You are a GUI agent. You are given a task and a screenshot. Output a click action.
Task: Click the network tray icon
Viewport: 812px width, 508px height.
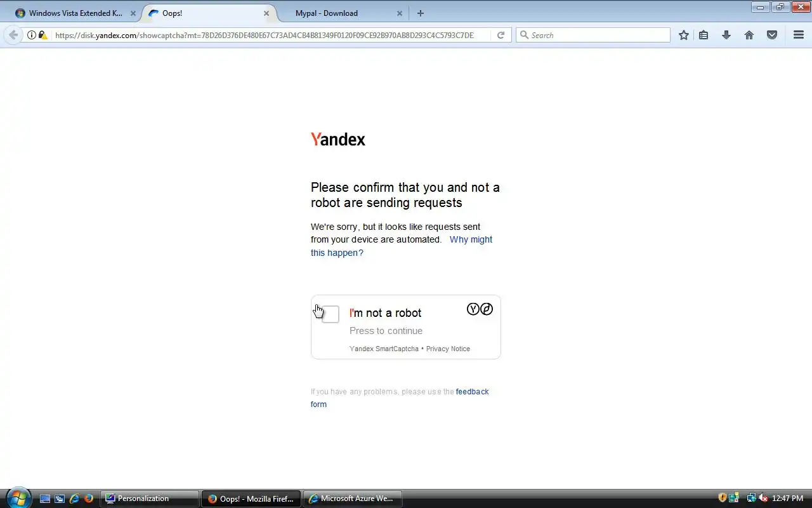[x=751, y=498]
